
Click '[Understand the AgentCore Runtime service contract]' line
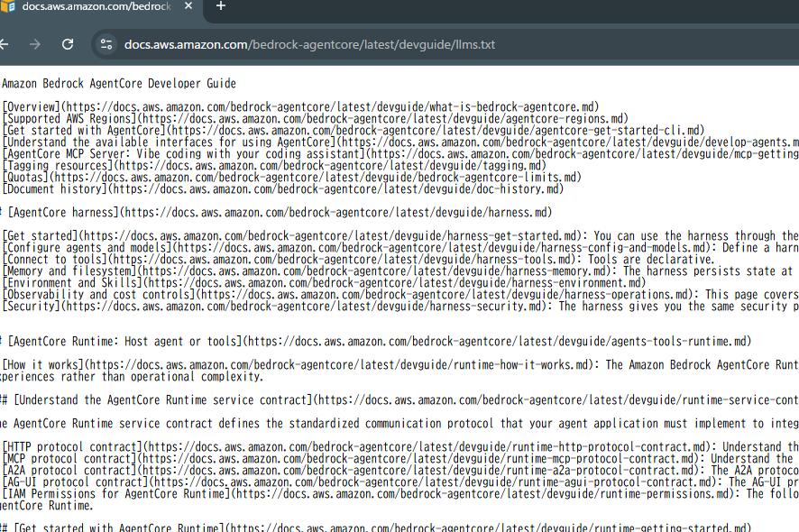(399, 400)
